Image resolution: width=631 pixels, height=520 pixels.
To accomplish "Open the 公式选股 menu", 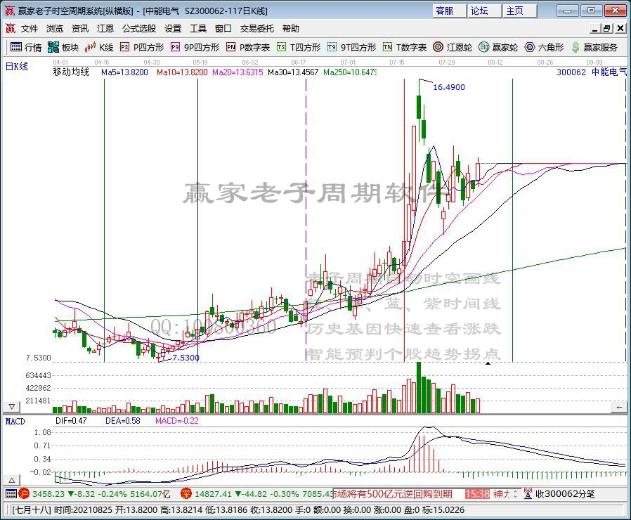I will (139, 28).
